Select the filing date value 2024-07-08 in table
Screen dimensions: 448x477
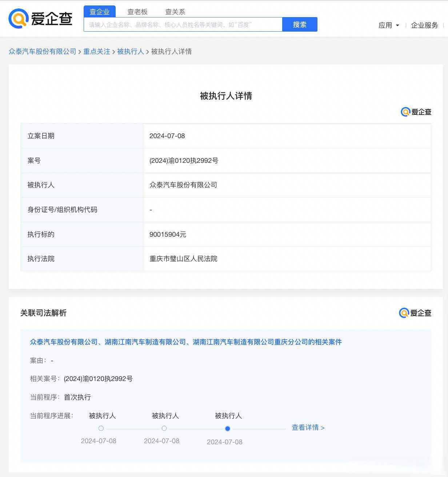[x=167, y=136]
